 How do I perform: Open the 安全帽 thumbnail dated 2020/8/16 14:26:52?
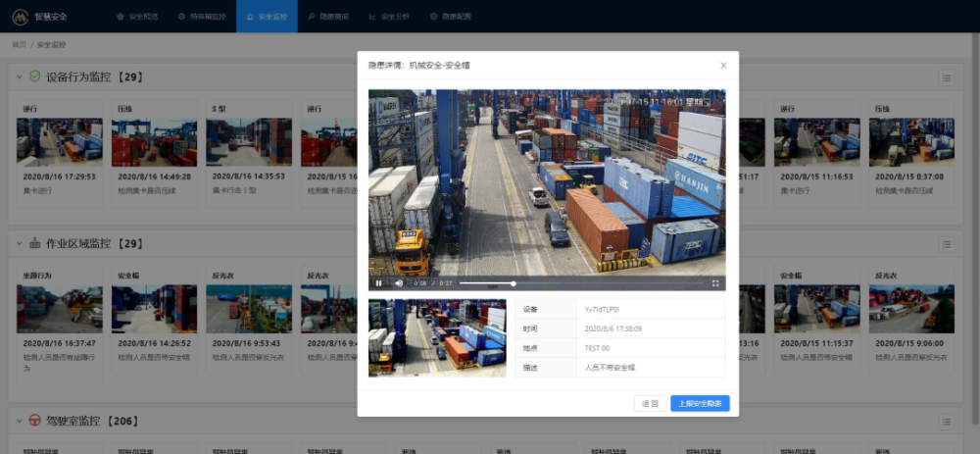point(155,309)
